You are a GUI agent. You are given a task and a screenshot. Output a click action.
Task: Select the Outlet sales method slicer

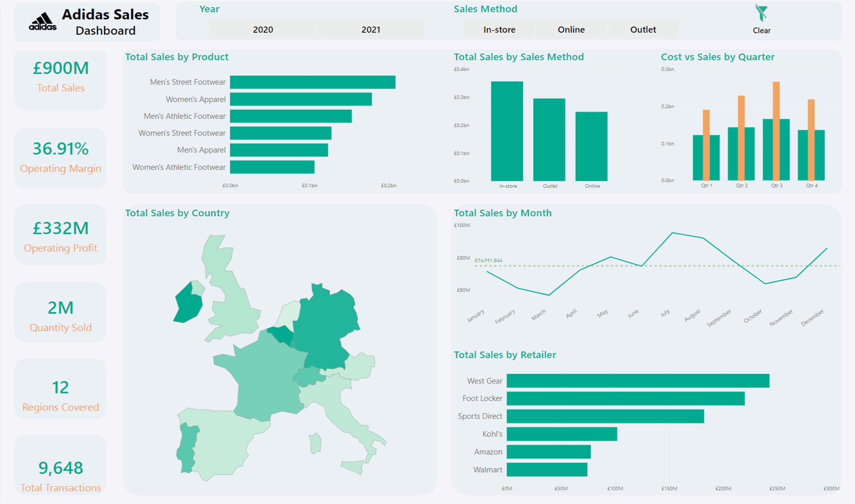643,29
